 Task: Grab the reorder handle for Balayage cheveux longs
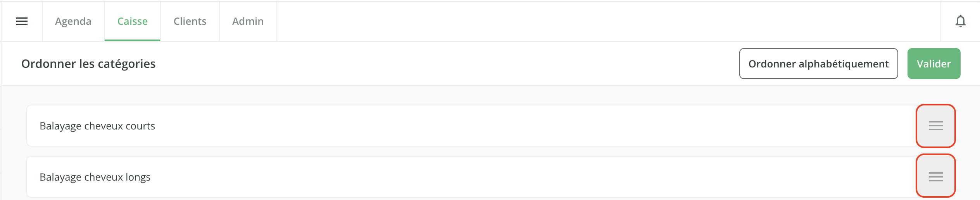pos(935,177)
